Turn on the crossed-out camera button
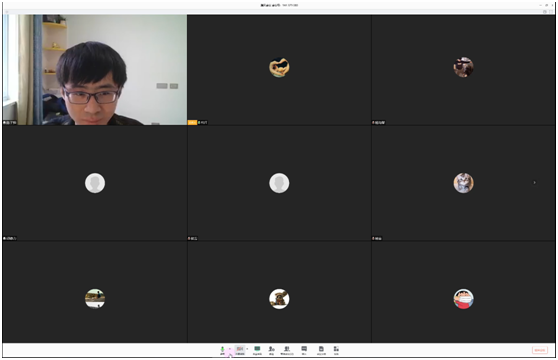 coord(240,350)
